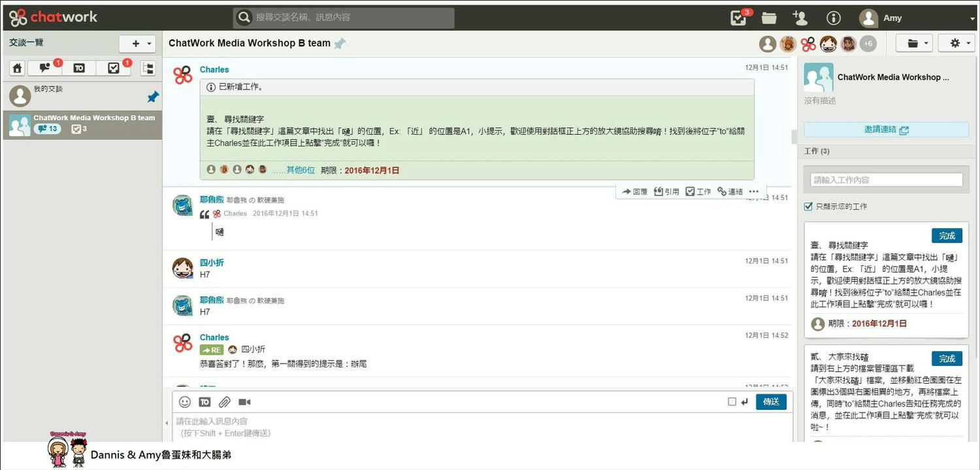Open the add contact icon
This screenshot has width=980, height=470.
800,18
